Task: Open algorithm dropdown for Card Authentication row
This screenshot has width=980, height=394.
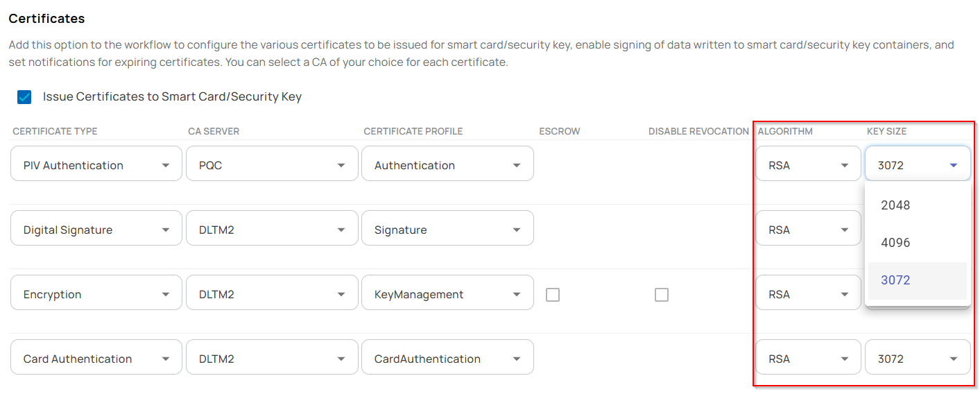Action: (x=808, y=359)
